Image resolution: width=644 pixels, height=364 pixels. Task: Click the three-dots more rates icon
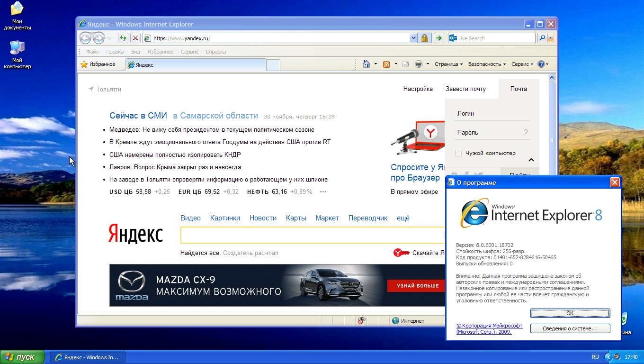(323, 192)
